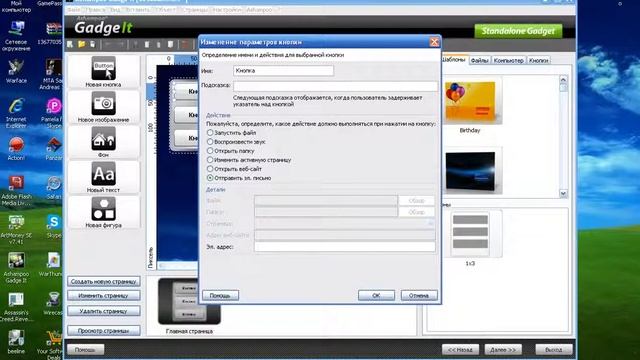Image resolution: width=640 pixels, height=360 pixels.
Task: Choose Открыть веб-сайт action
Action: (234, 169)
